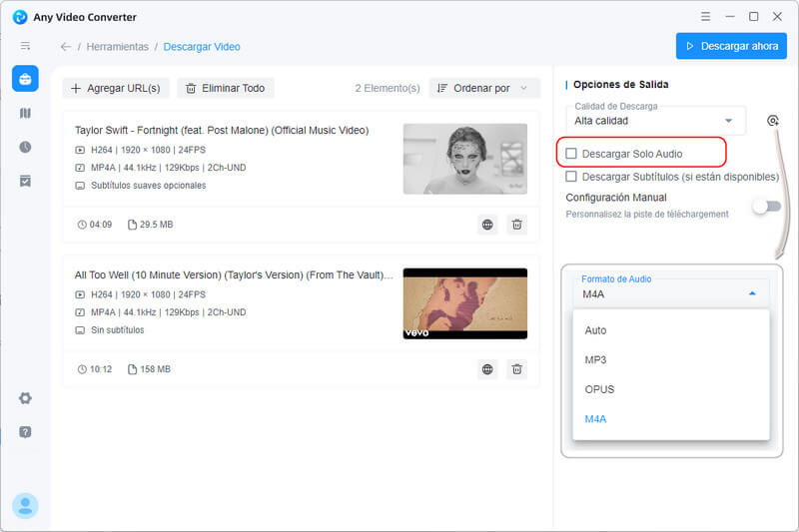Click Eliminar Todo button
The image size is (799, 532).
[x=226, y=88]
